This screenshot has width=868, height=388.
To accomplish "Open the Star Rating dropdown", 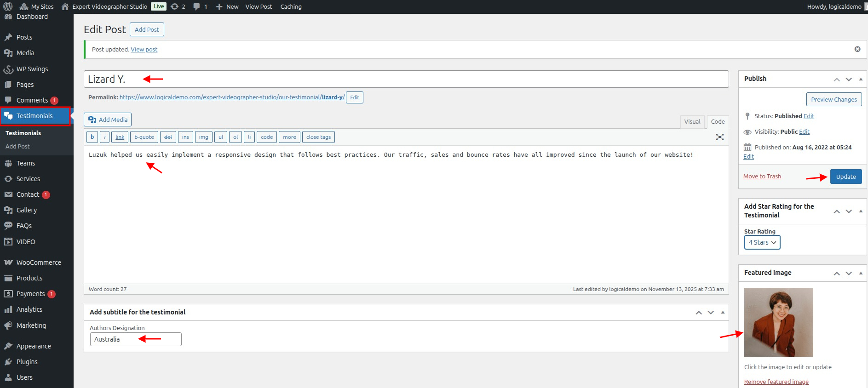I will tap(762, 242).
